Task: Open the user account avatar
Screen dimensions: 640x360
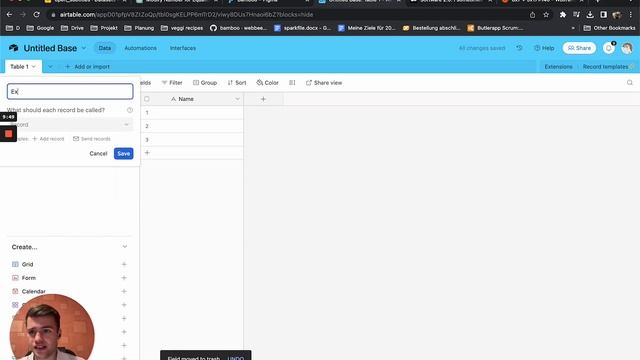Action: [x=627, y=48]
